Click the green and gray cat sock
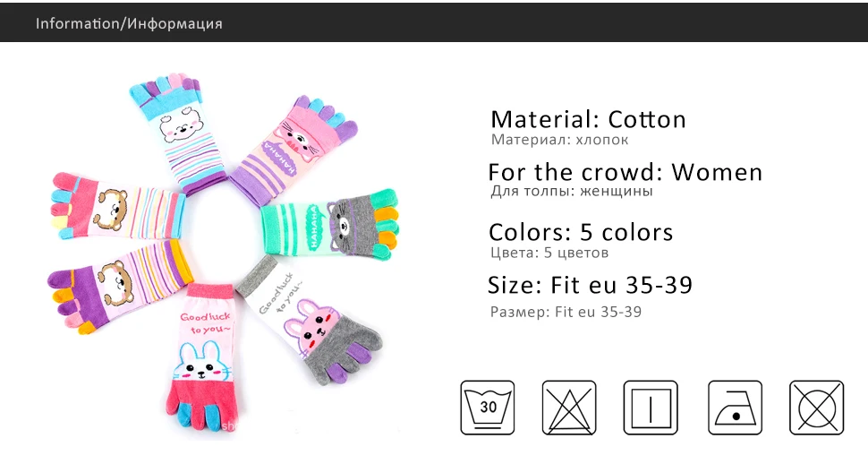868x464 pixels. tap(329, 223)
